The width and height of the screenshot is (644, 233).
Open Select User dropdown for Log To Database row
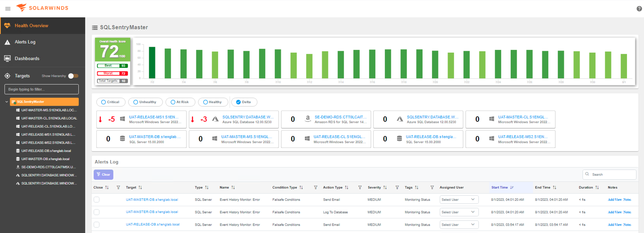[459, 212]
